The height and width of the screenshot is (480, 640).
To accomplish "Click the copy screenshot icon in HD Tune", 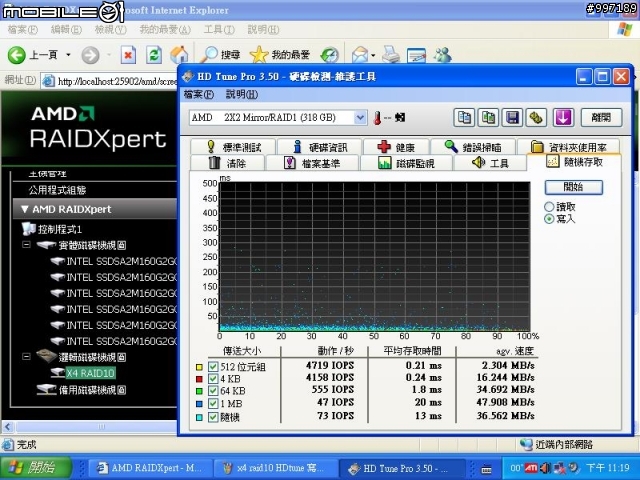I will (x=489, y=118).
